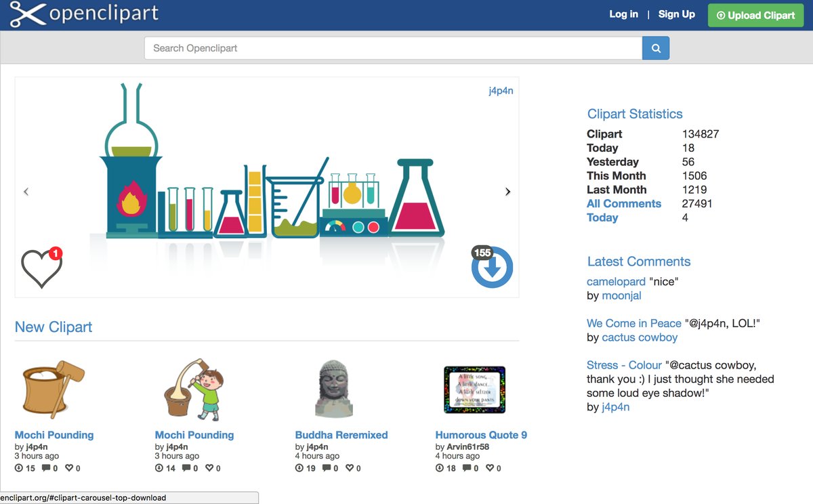813x504 pixels.
Task: Click comment icon under Buddha Remixed
Action: [327, 468]
